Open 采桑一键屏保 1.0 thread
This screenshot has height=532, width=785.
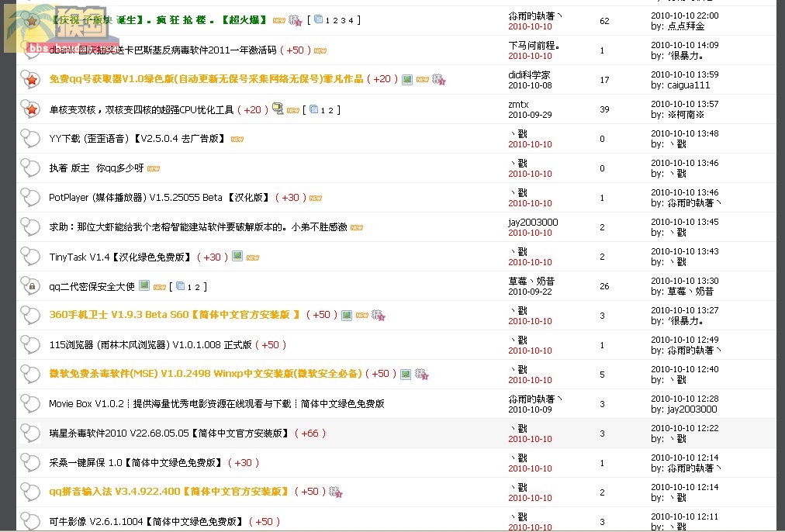point(136,462)
